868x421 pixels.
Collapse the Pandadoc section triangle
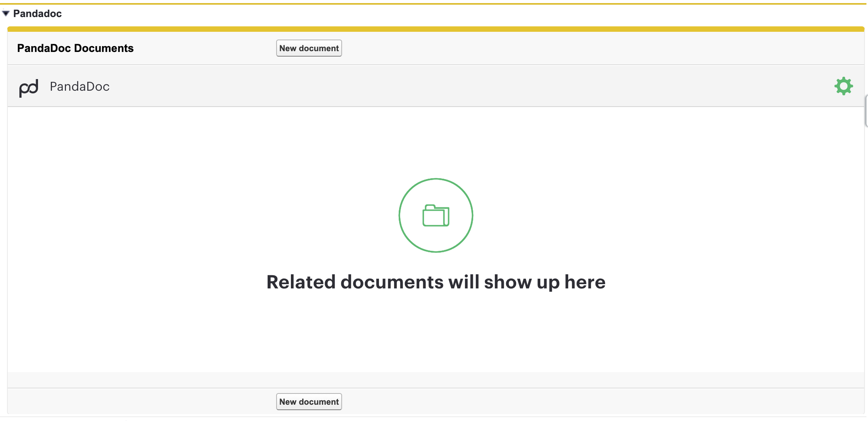coord(6,14)
